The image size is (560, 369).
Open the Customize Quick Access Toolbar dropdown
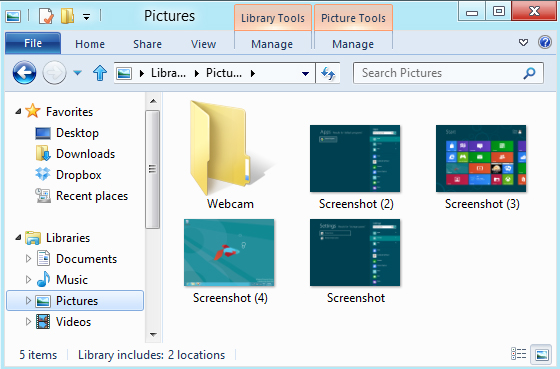click(x=86, y=16)
